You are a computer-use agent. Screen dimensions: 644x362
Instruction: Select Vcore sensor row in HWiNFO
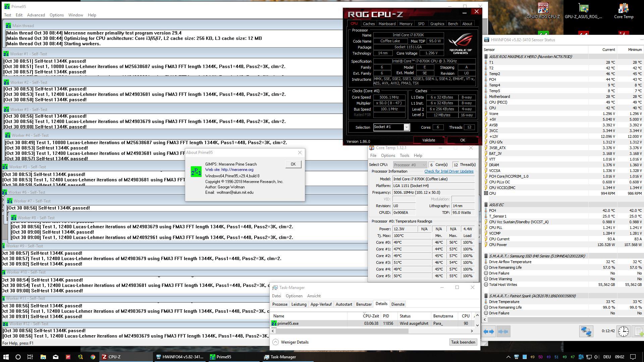(563, 114)
